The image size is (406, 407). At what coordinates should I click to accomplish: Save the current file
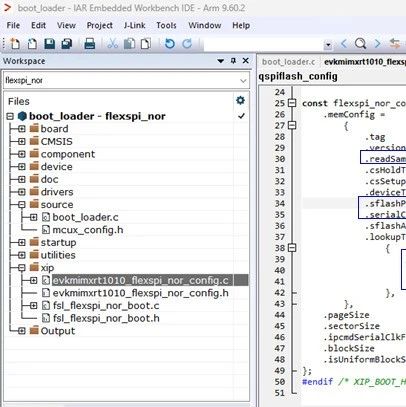tap(50, 44)
